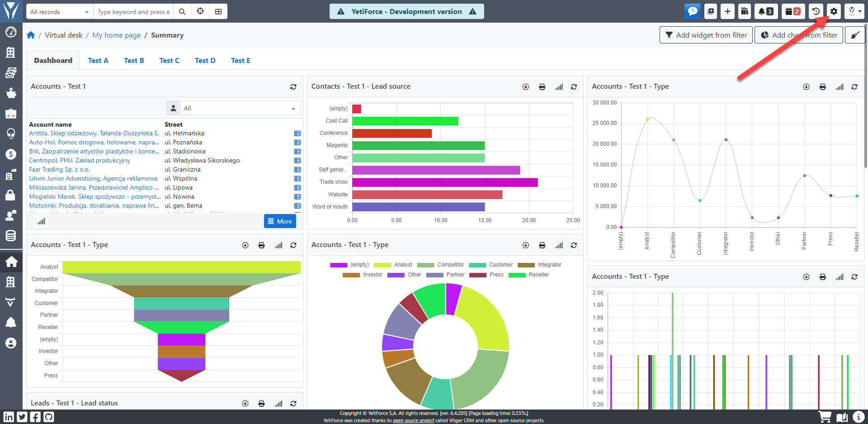Open calendar reminders with badge 2

click(793, 11)
